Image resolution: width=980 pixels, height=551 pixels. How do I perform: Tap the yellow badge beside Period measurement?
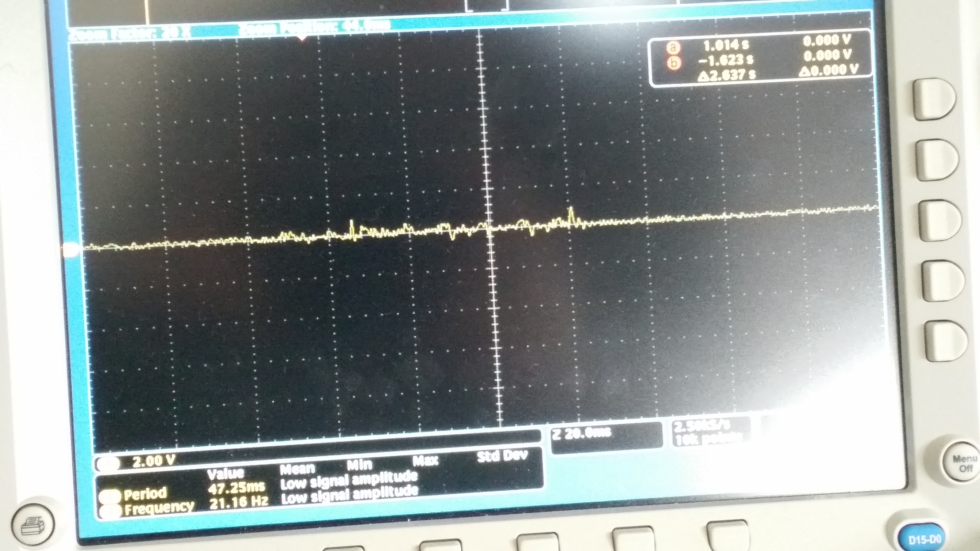click(110, 496)
